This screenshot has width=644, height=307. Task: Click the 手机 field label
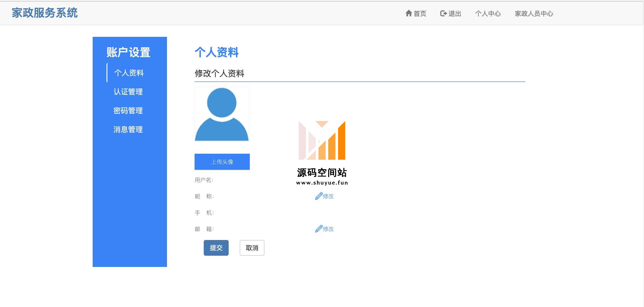click(x=204, y=213)
